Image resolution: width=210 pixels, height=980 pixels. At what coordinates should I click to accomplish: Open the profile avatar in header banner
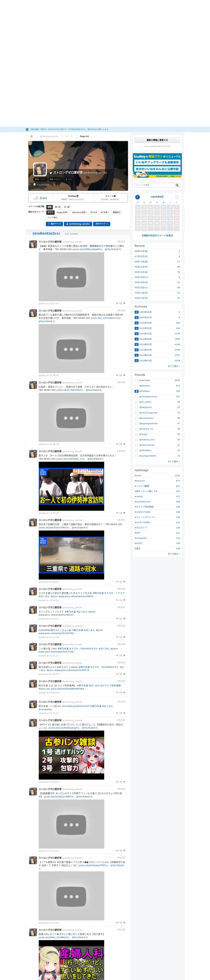click(40, 169)
